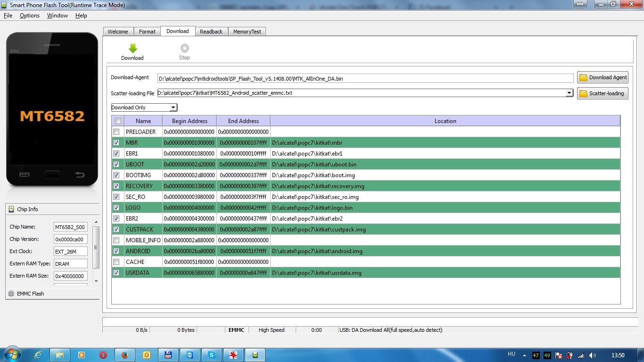
Task: Expand the Scatter-loading File dropdown arrow
Action: tap(570, 93)
